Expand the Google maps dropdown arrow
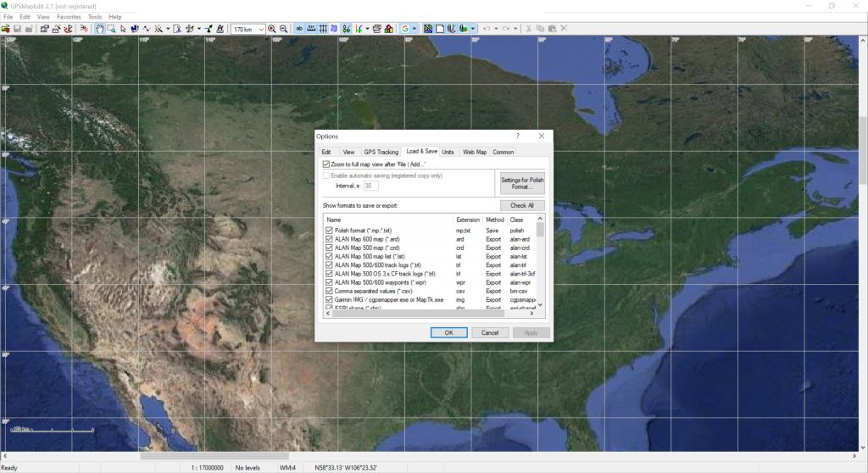868x473 pixels. (415, 28)
